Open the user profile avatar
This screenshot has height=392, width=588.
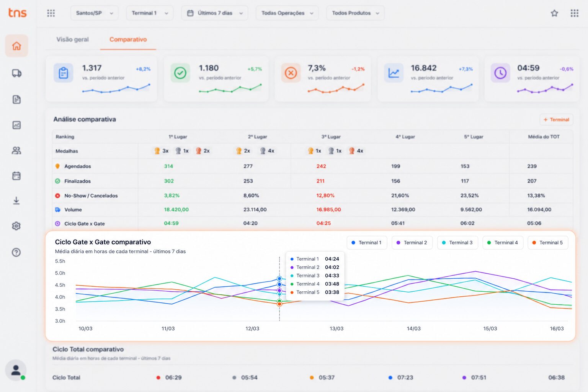click(x=16, y=370)
